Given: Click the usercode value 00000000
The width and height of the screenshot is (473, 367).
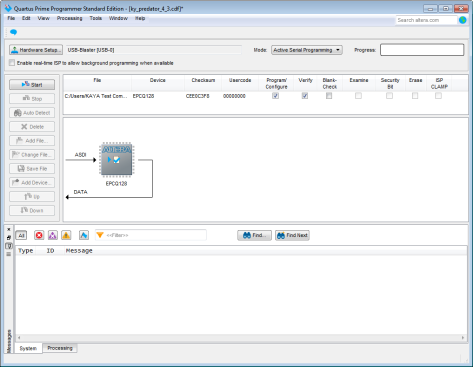Looking at the screenshot, I should [234, 96].
